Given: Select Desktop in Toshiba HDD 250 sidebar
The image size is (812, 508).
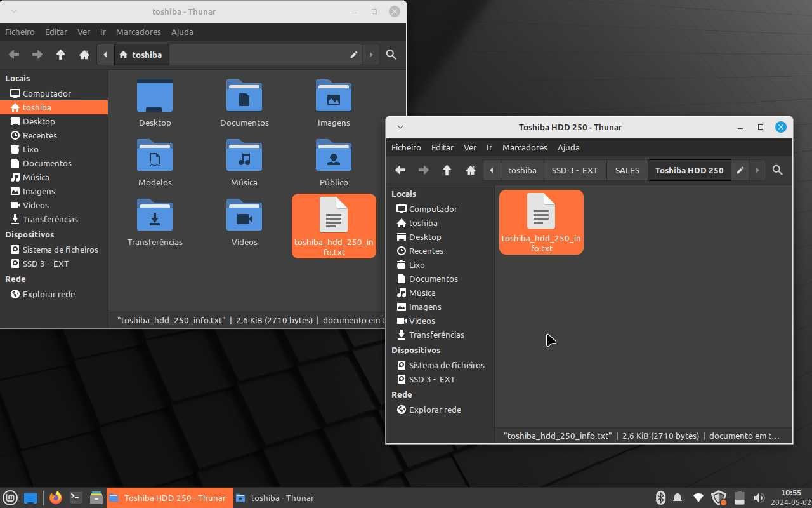Looking at the screenshot, I should [440, 237].
